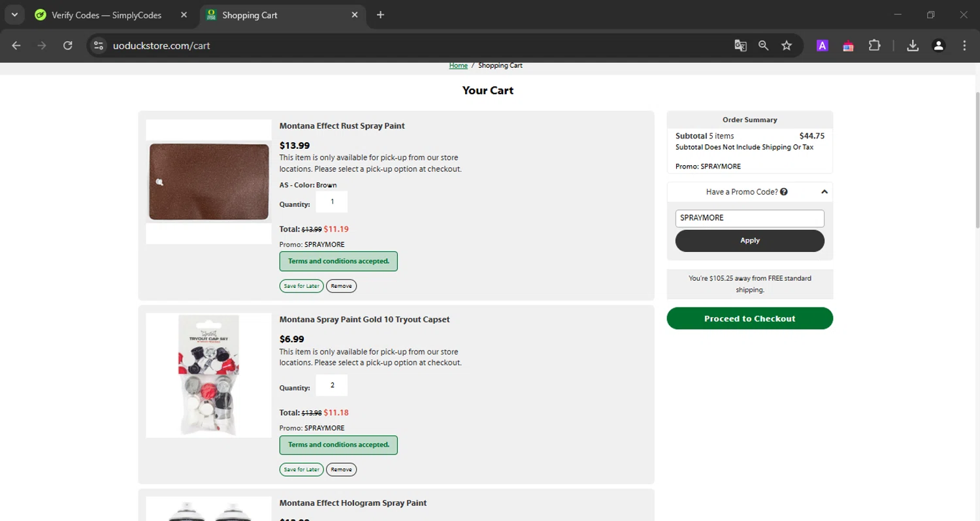The height and width of the screenshot is (521, 980).
Task: Switch to Verify Codes — SimplyCodes tab
Action: coord(107,15)
